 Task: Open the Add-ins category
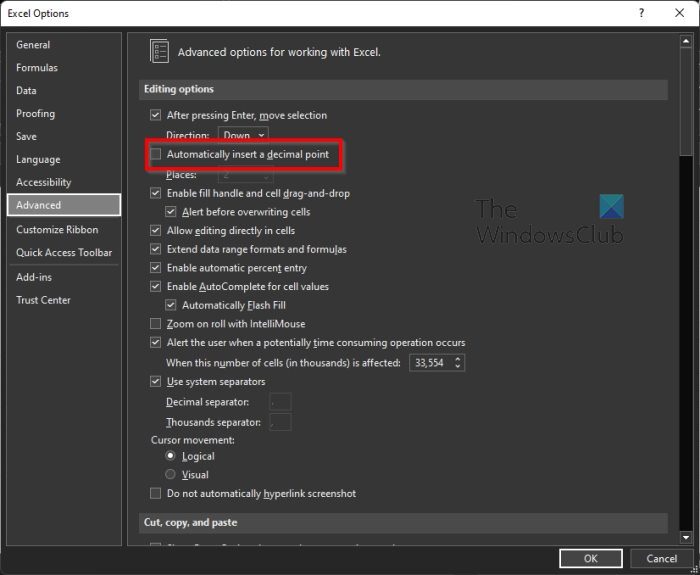[x=64, y=277]
